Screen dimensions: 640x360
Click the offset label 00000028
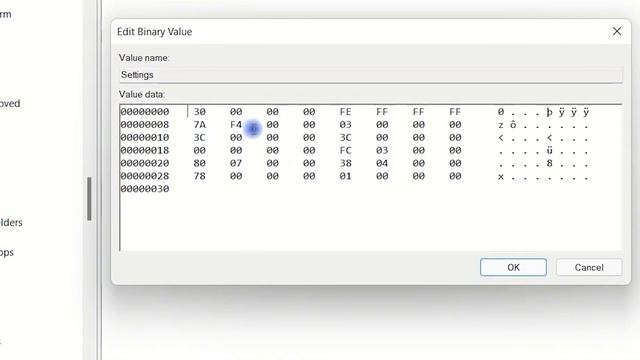[x=144, y=176]
